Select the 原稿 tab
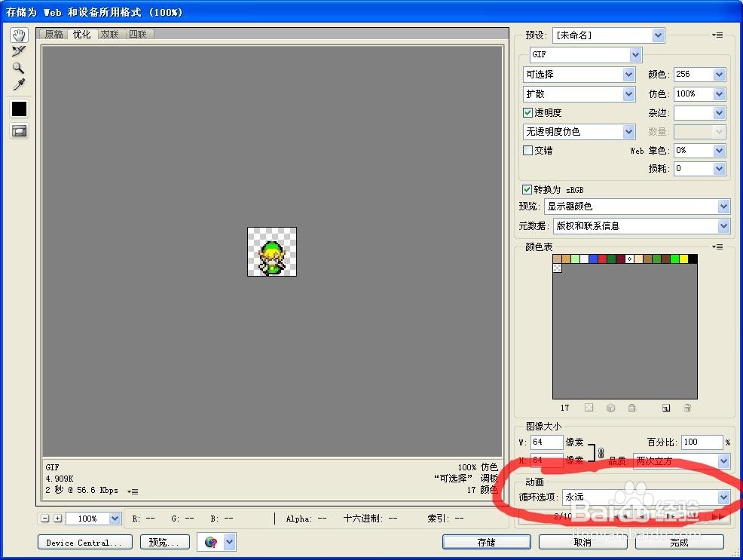 [x=54, y=34]
